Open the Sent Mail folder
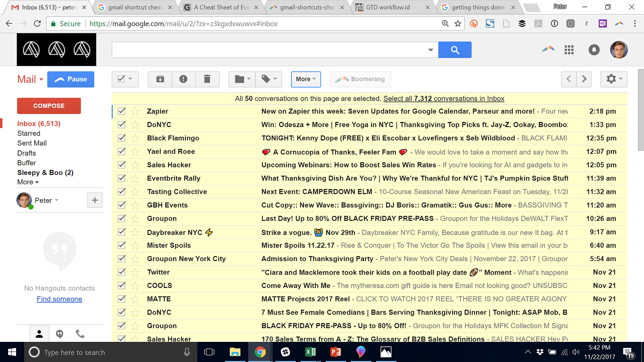 click(x=32, y=143)
